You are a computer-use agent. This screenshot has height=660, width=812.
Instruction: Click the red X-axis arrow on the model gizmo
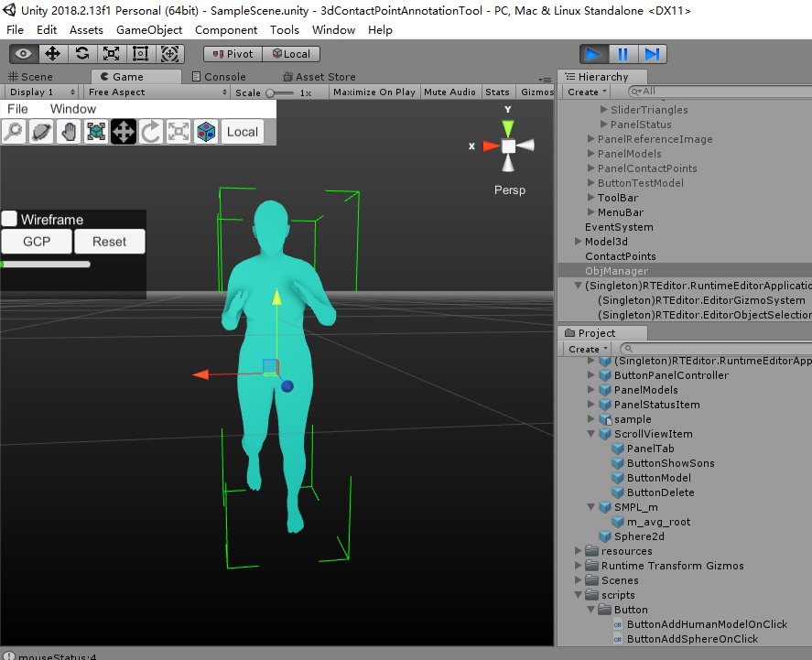200,374
